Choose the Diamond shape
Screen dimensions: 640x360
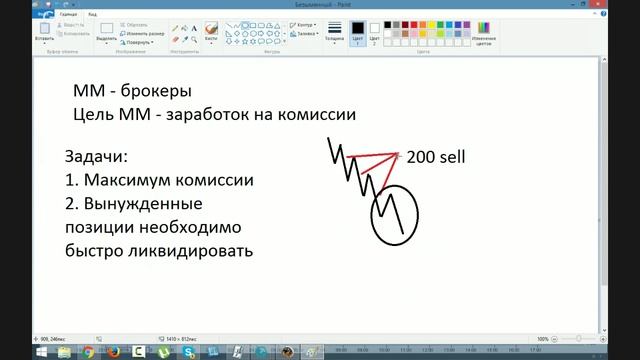coord(237,33)
